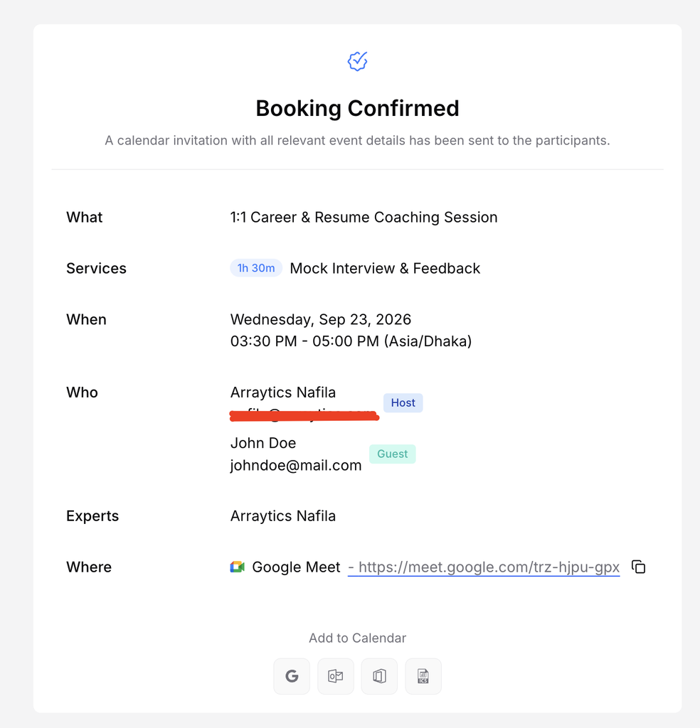Viewport: 700px width, 728px height.
Task: Click the Wednesday, Sep 23, 2026 date
Action: click(321, 319)
